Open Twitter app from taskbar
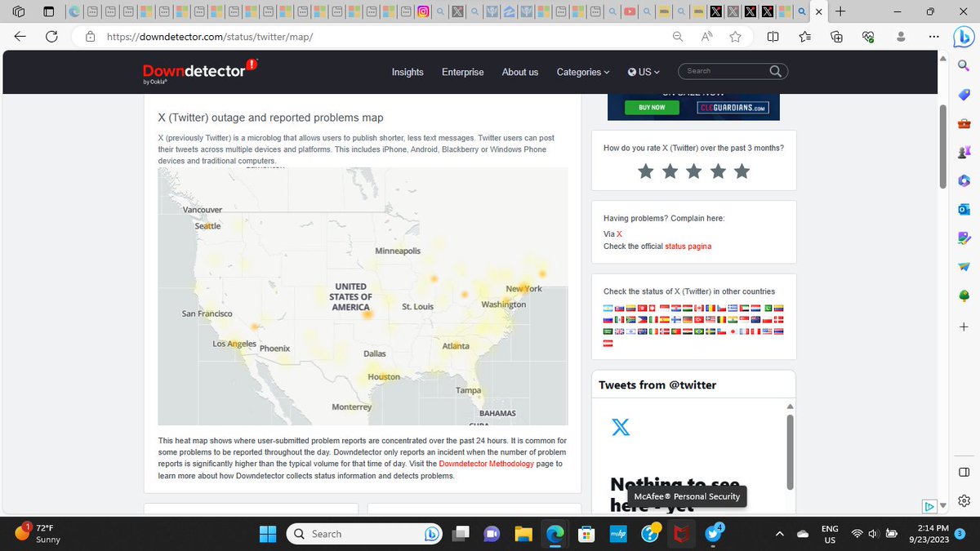980x551 pixels. tap(713, 534)
